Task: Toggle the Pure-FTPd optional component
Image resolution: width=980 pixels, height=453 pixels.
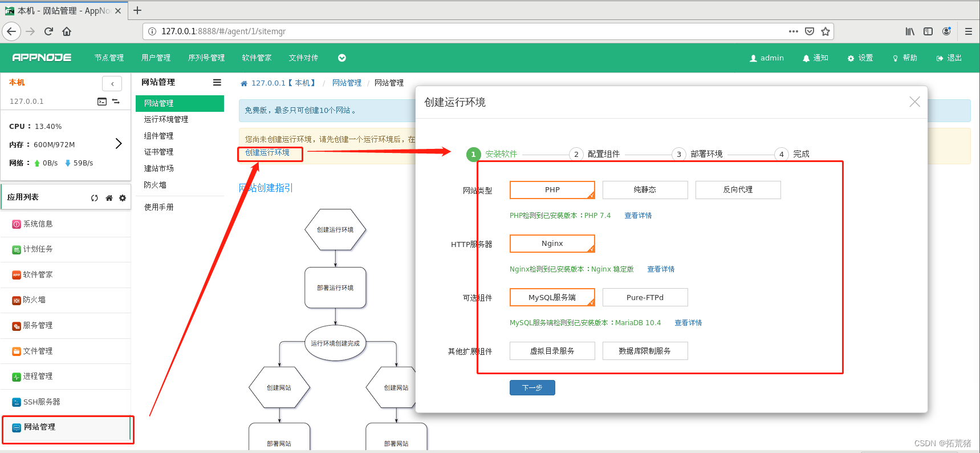Action: [645, 297]
